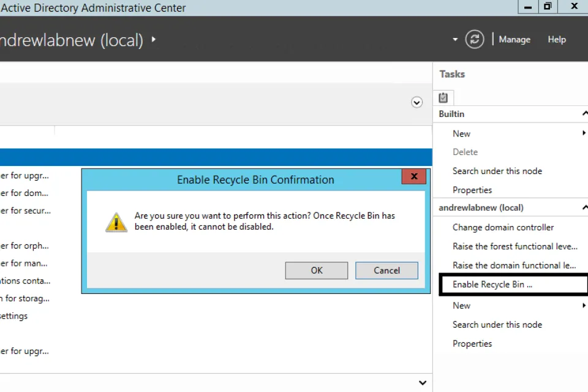Click Search under this node in andrewlabnew section
Screen dimensions: 588x392
click(x=497, y=325)
